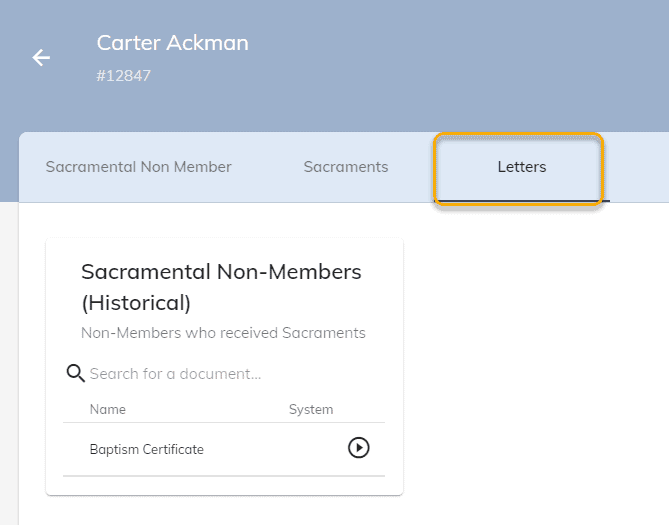Select the Letters tab
The image size is (669, 525).
pos(521,167)
